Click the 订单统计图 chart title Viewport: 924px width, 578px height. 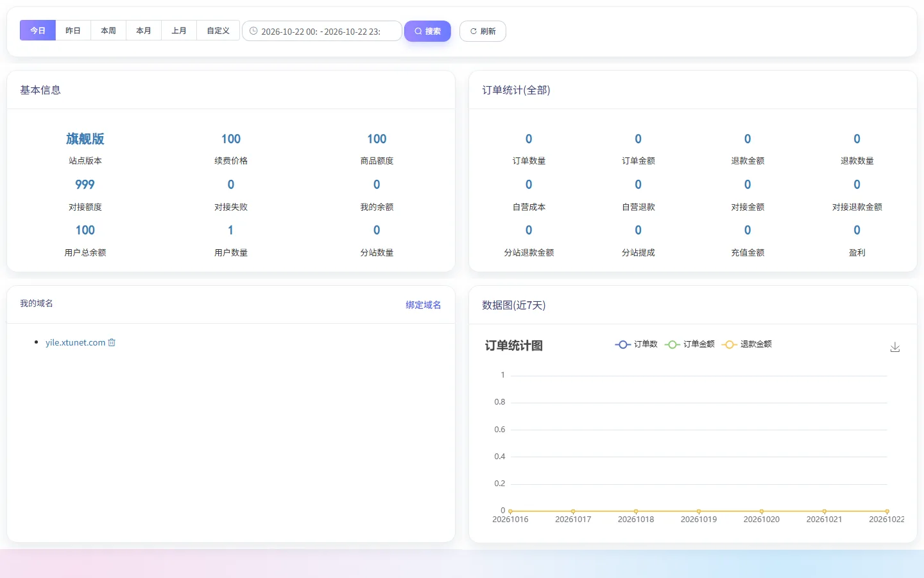pos(514,346)
